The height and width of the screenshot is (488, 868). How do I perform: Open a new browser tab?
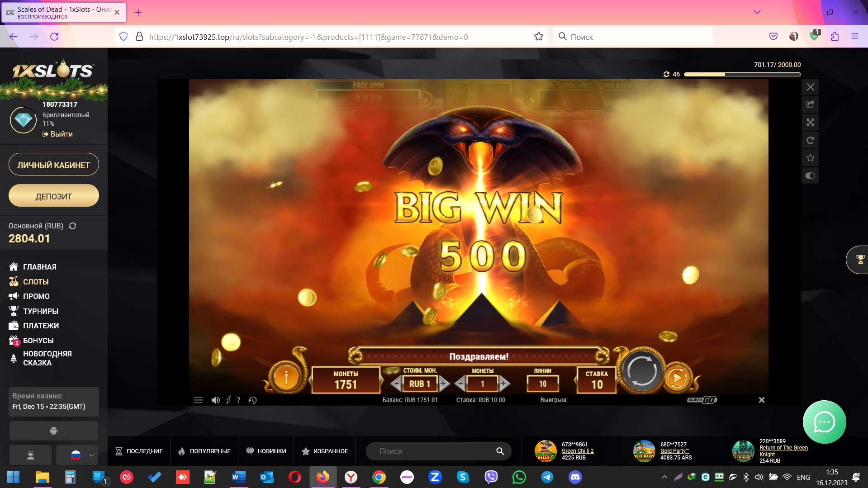pyautogui.click(x=138, y=13)
